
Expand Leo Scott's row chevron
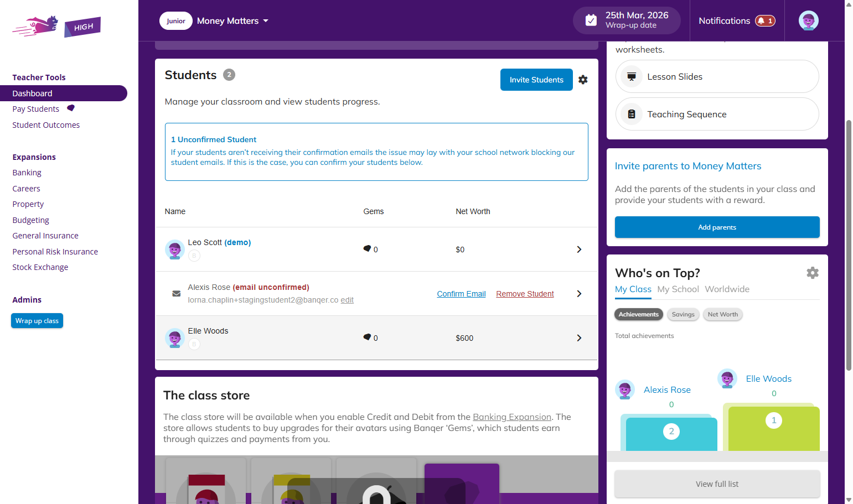579,250
